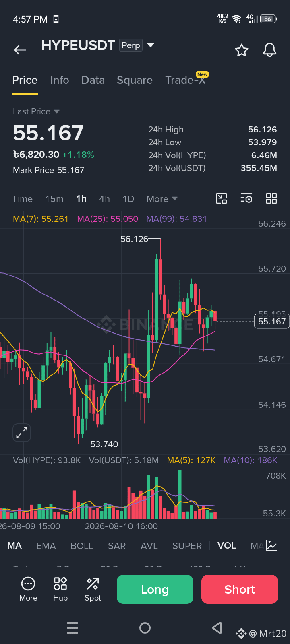This screenshot has height=644, width=290.
Task: Open the Hub icon
Action: (60, 589)
